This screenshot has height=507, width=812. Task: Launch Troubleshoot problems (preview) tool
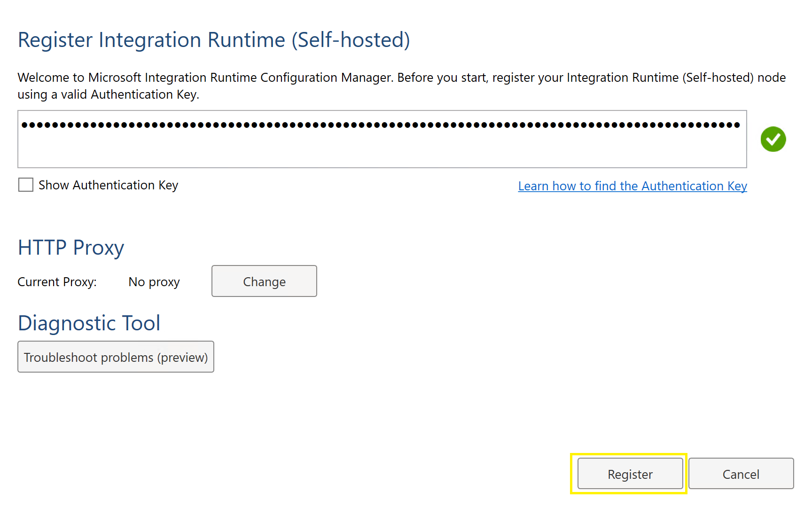[116, 357]
